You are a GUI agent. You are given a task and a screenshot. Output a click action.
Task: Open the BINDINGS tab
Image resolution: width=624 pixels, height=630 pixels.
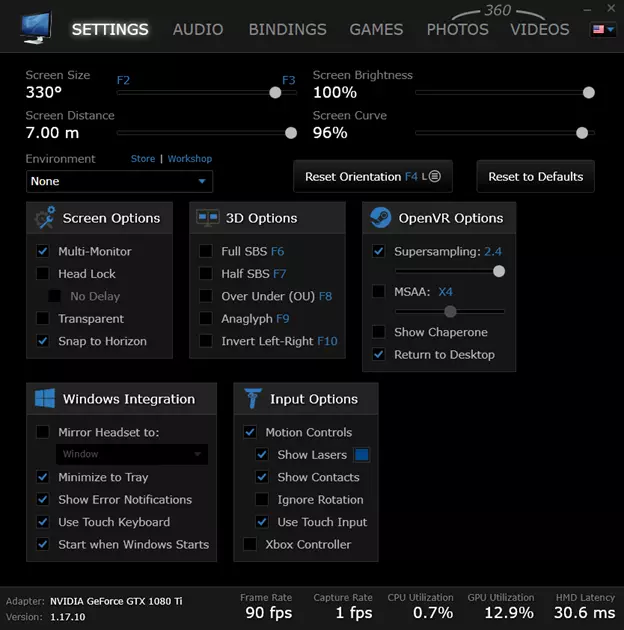(x=288, y=29)
